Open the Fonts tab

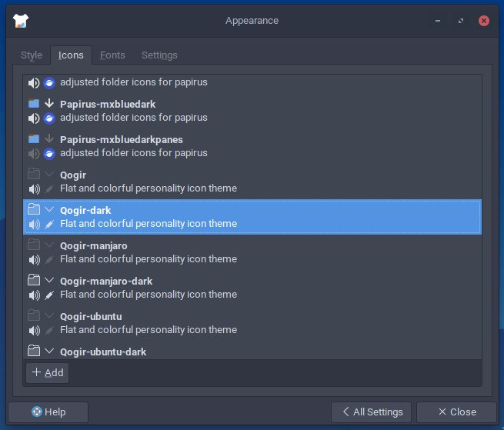click(112, 55)
